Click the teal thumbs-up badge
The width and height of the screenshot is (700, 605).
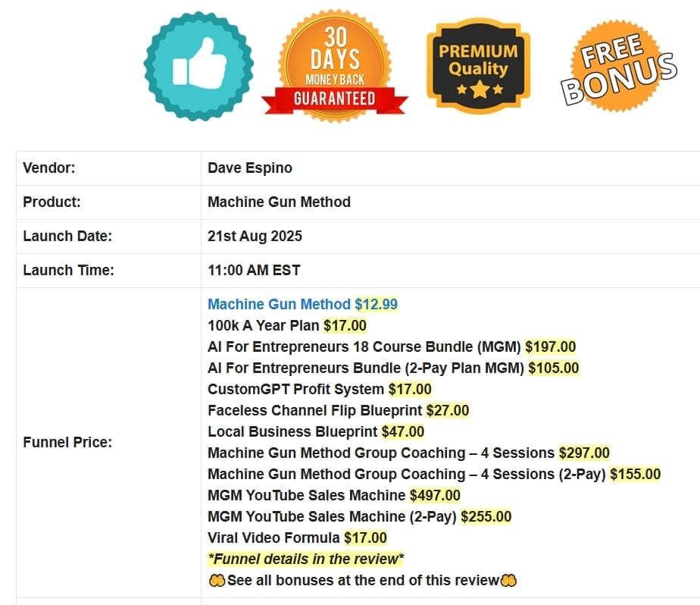click(x=198, y=66)
